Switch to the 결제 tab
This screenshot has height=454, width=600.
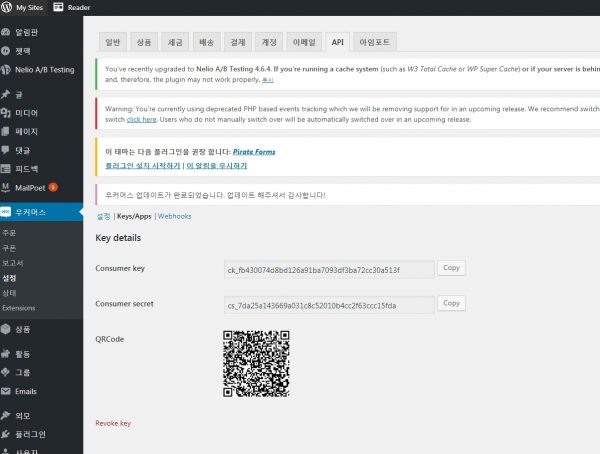pos(238,42)
